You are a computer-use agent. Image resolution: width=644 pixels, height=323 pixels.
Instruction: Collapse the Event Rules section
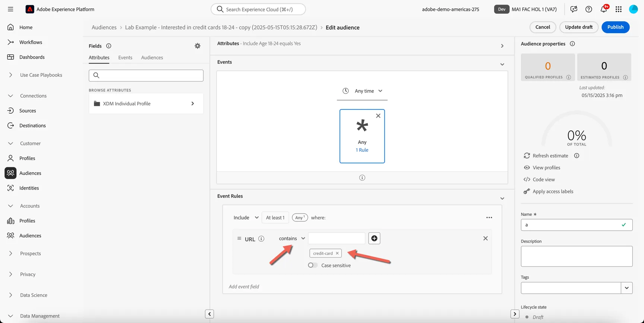coord(502,198)
